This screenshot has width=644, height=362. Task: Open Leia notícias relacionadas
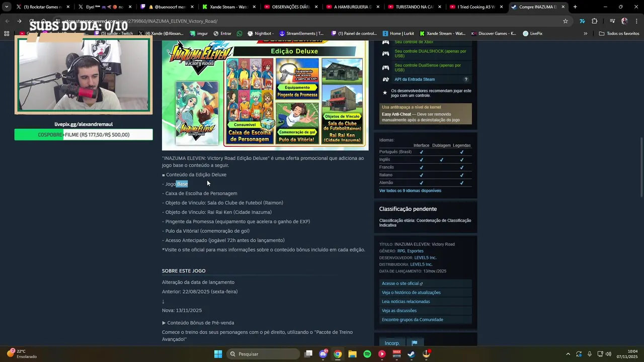coord(426,302)
